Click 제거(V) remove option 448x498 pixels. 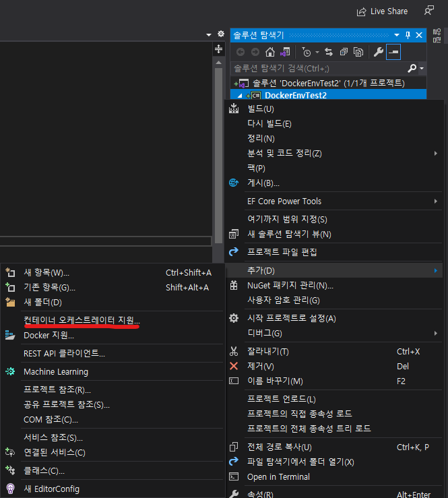333,366
